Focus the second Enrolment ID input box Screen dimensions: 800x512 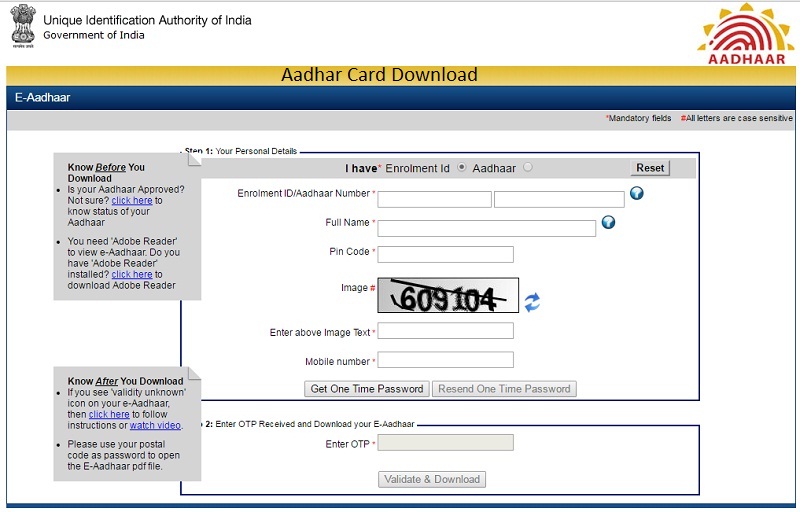click(x=559, y=199)
